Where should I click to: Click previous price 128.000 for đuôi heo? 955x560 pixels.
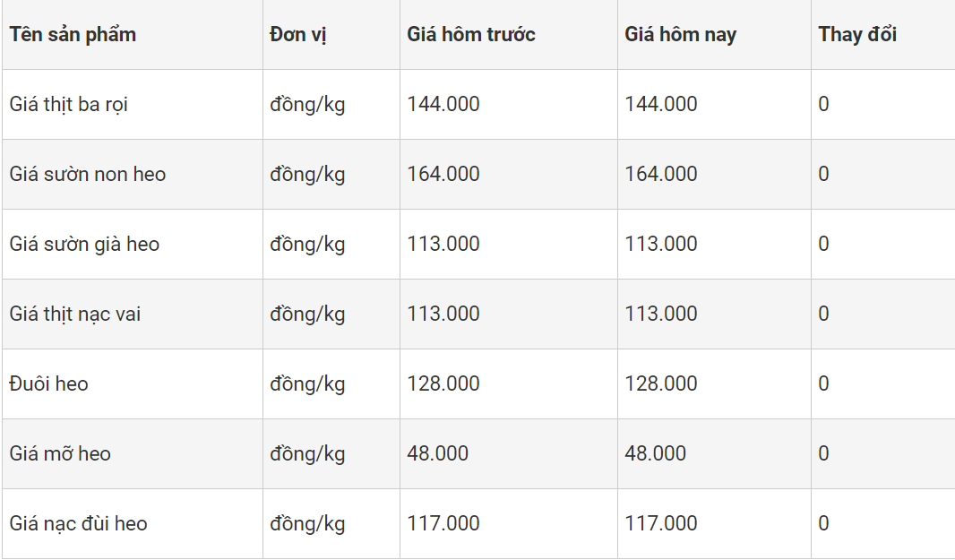(x=443, y=384)
